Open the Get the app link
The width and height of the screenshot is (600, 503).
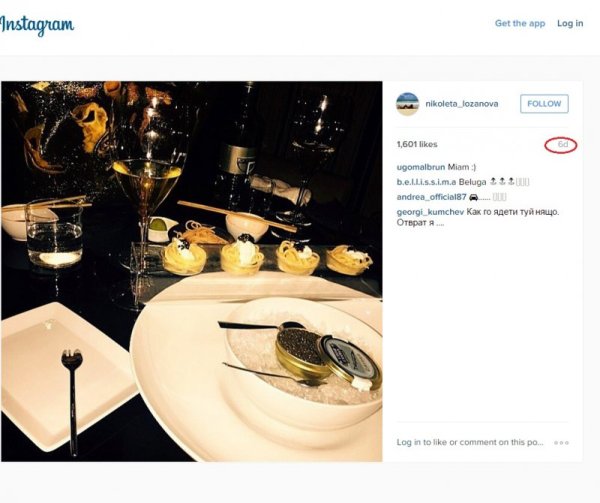tap(520, 23)
